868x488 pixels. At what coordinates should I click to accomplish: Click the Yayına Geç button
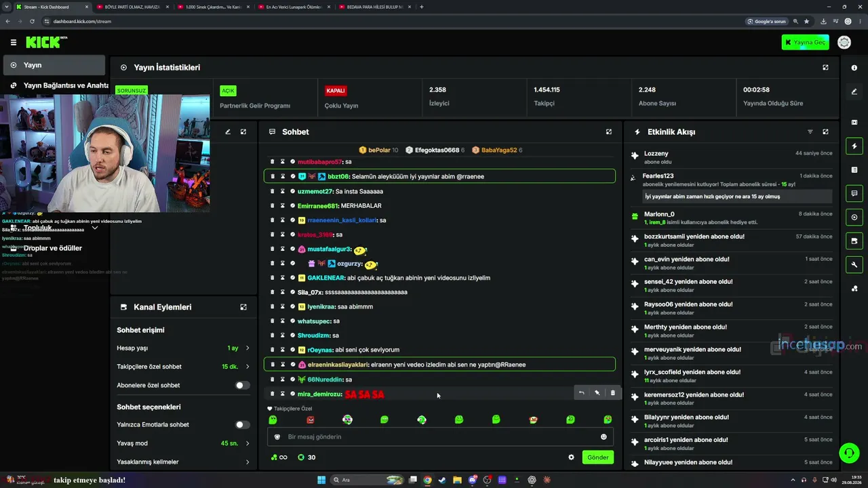(805, 42)
